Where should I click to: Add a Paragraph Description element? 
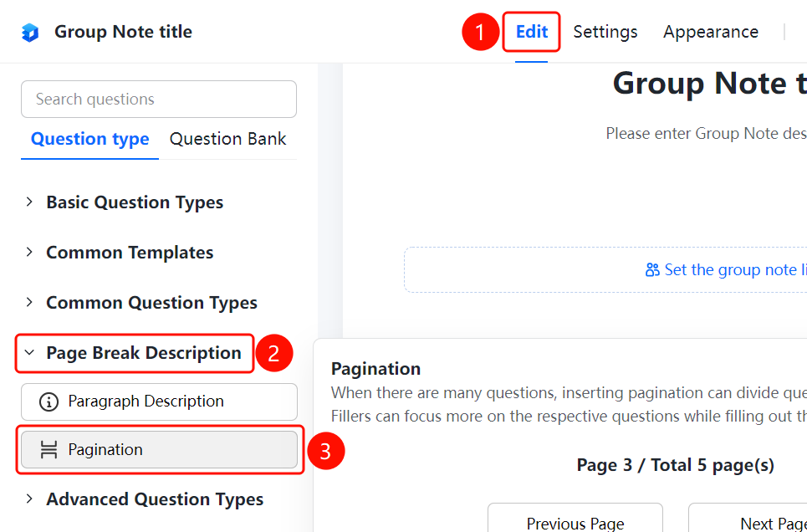pos(159,402)
